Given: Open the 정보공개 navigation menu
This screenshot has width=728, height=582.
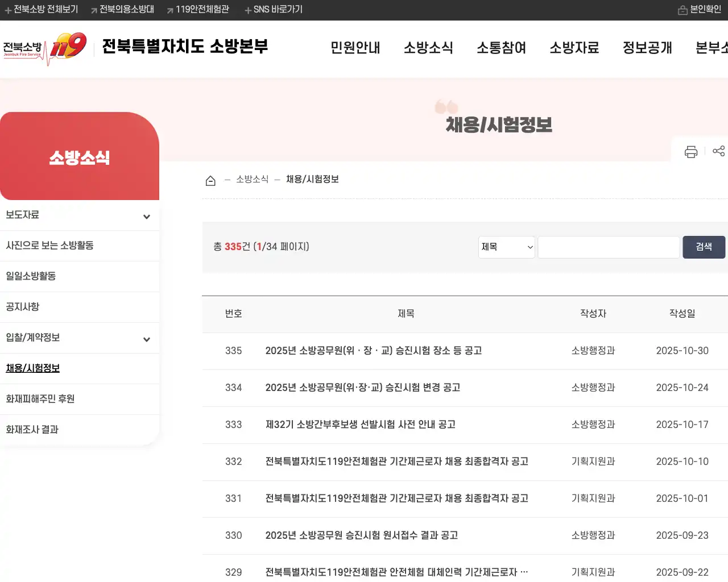Looking at the screenshot, I should (x=647, y=48).
